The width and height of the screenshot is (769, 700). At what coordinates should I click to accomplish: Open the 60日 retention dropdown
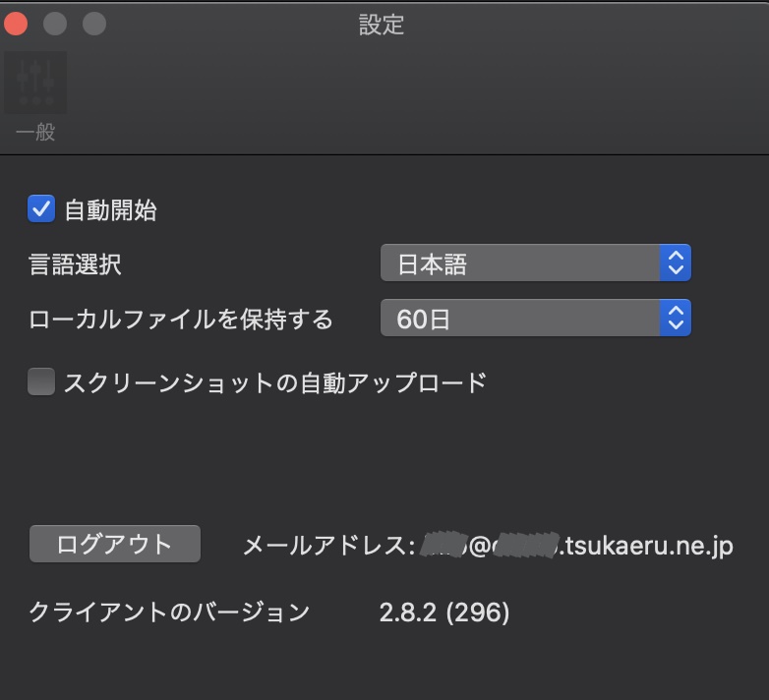(521, 319)
